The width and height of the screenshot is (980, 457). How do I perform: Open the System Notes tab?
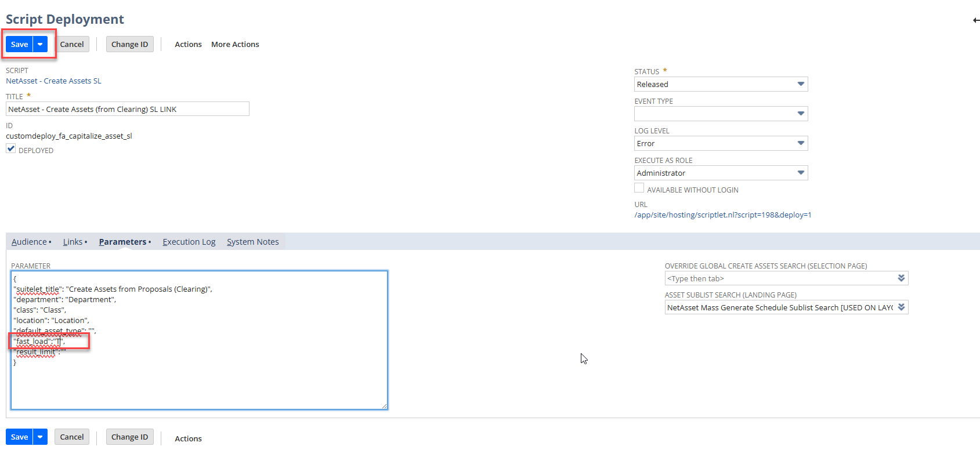252,242
